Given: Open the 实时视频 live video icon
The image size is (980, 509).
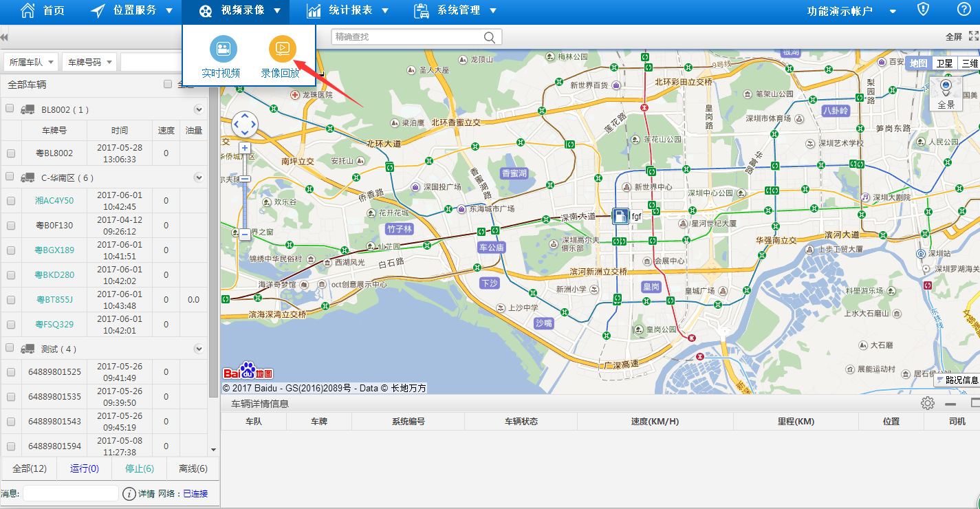Looking at the screenshot, I should (223, 48).
